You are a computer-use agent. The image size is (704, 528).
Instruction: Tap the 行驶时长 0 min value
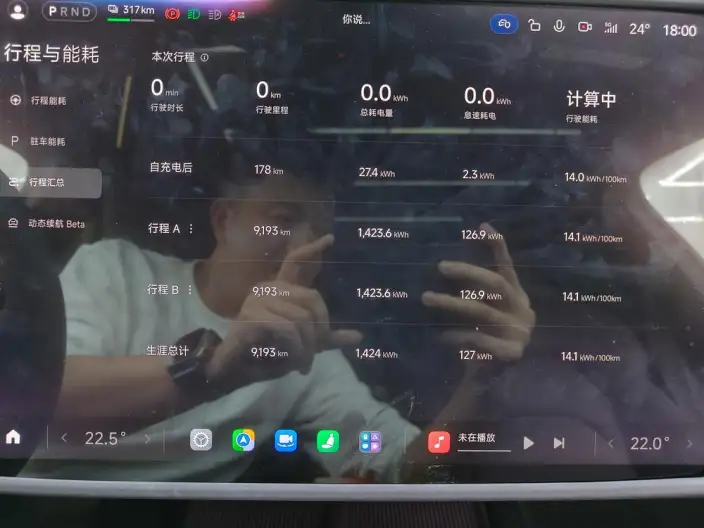(x=165, y=88)
